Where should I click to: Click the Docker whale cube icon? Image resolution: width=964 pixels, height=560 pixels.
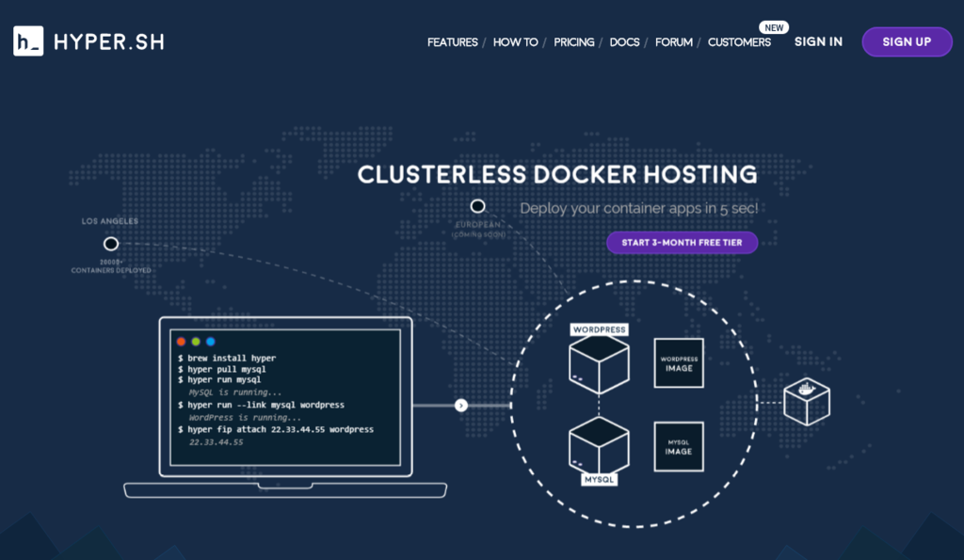807,401
